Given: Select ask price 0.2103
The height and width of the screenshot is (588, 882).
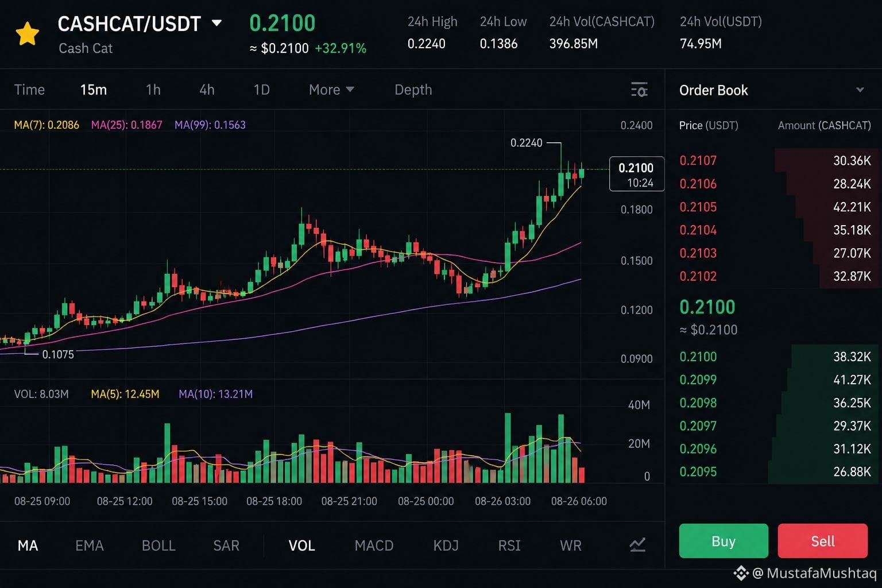Looking at the screenshot, I should tap(698, 253).
